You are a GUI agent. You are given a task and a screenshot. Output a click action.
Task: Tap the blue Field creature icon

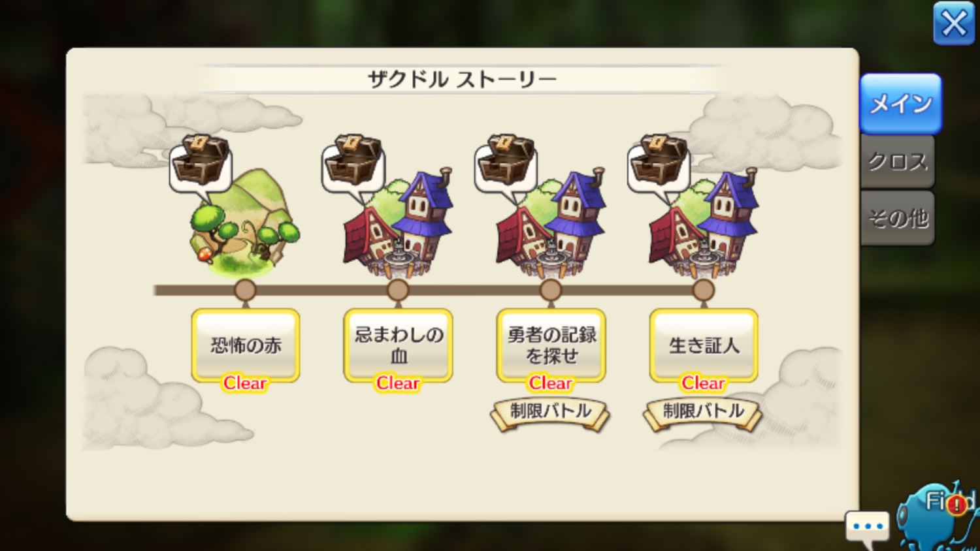tap(938, 517)
